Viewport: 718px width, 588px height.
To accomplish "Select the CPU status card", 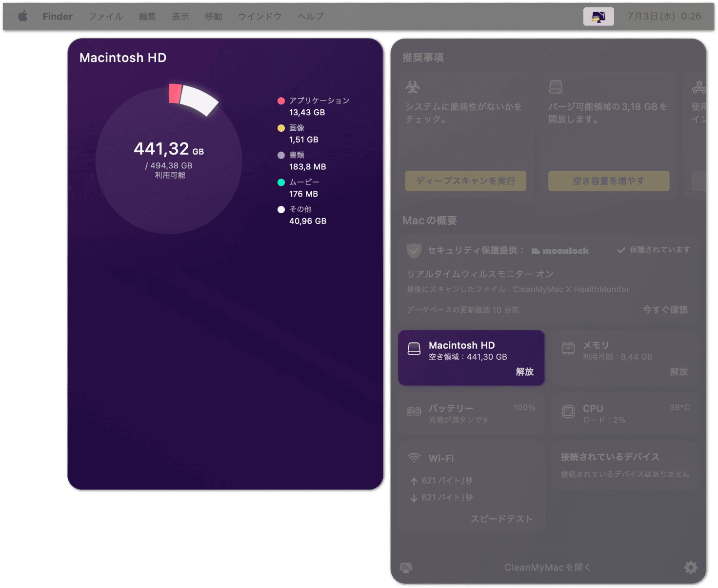I will (625, 414).
